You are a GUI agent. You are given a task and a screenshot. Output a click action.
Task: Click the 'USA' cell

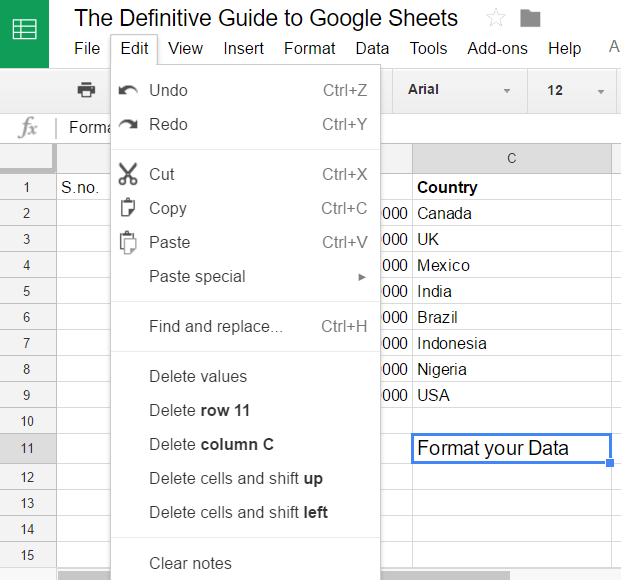(x=512, y=395)
